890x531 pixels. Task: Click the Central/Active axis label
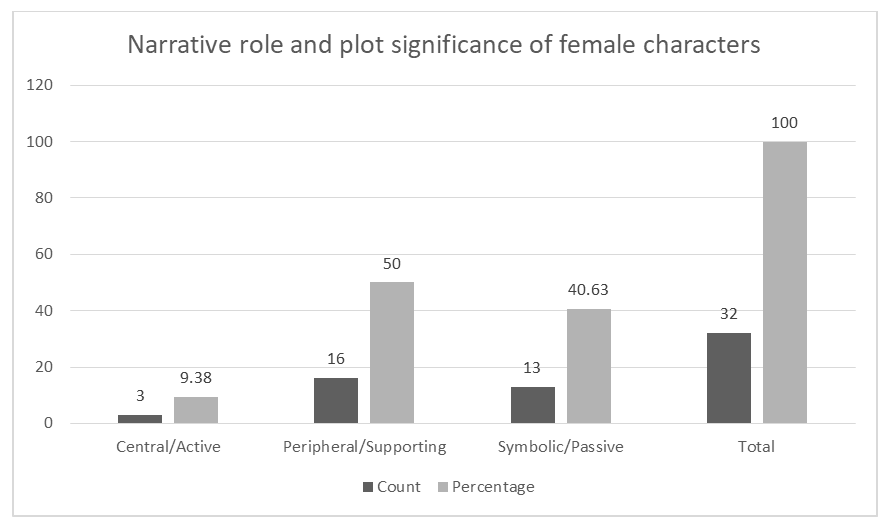click(x=168, y=447)
